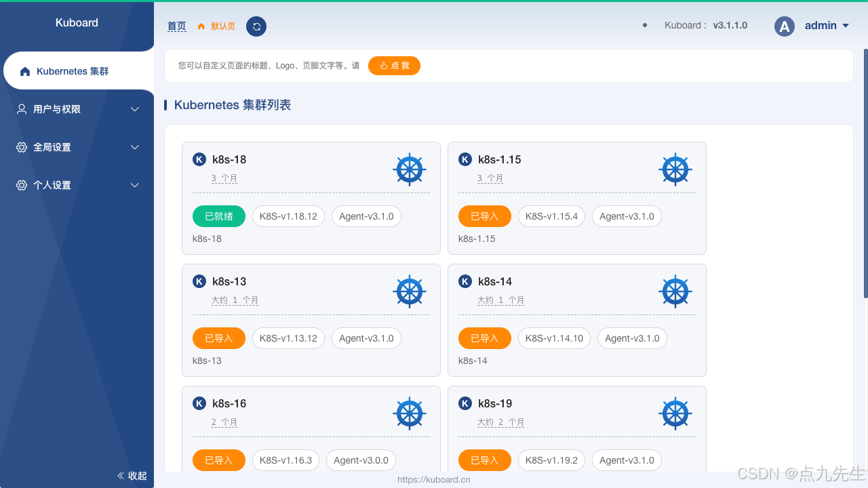Go to 首页 breadcrumb link
Viewport: 868px width, 488px height.
pos(176,26)
